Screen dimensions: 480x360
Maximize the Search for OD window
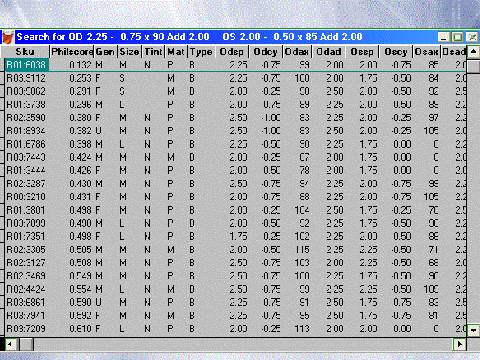[x=458, y=37]
